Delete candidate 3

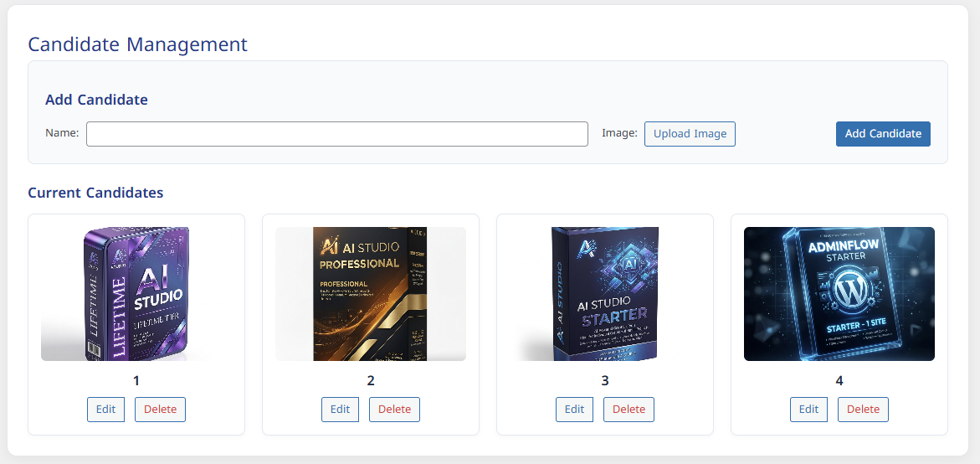click(629, 410)
